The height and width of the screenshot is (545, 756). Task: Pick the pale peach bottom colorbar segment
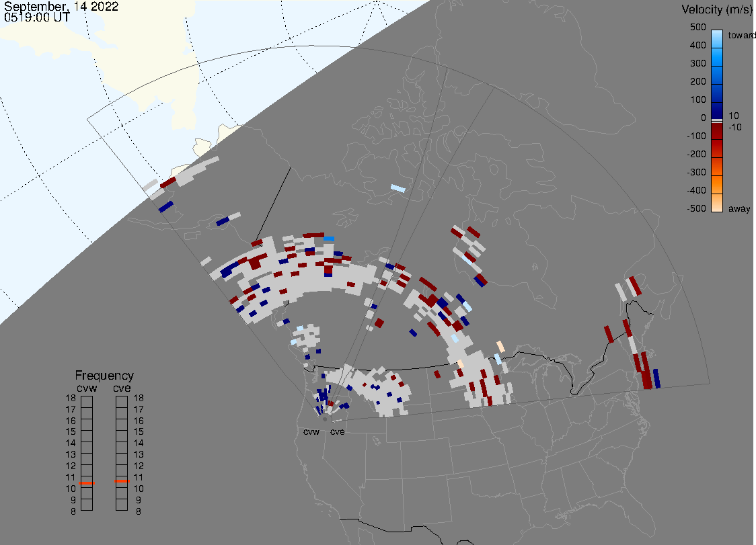(x=717, y=203)
